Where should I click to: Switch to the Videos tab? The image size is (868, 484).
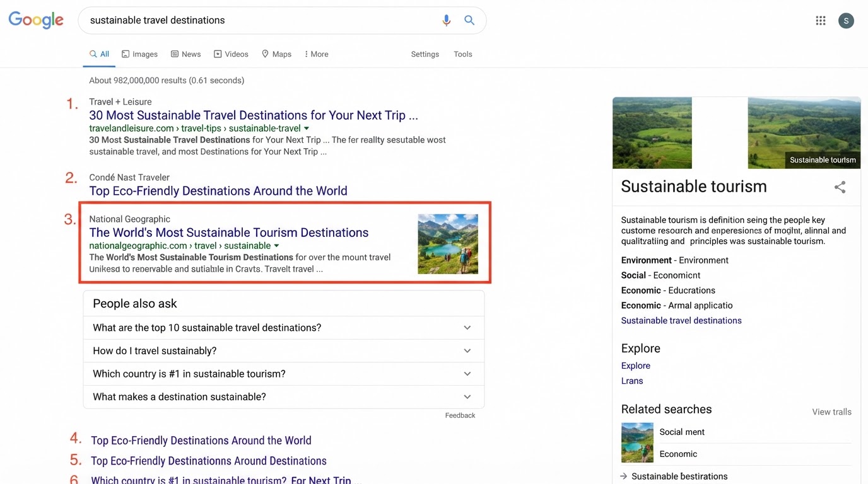231,54
